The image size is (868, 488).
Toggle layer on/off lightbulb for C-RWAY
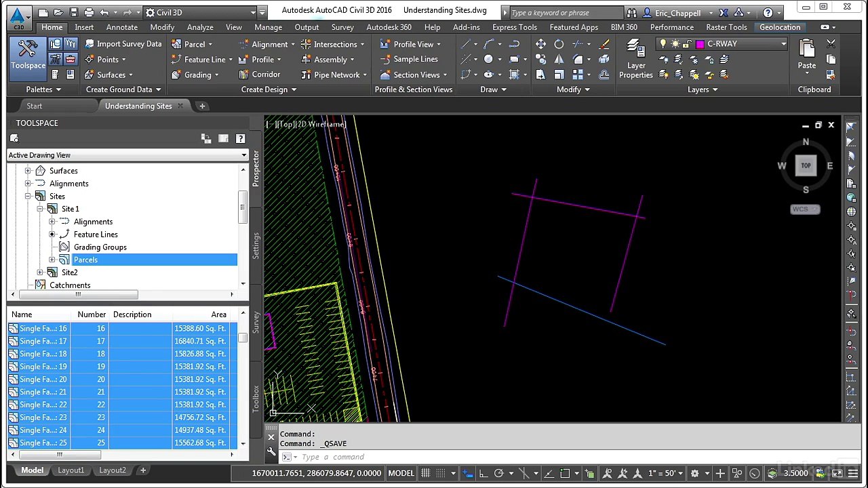[x=663, y=44]
